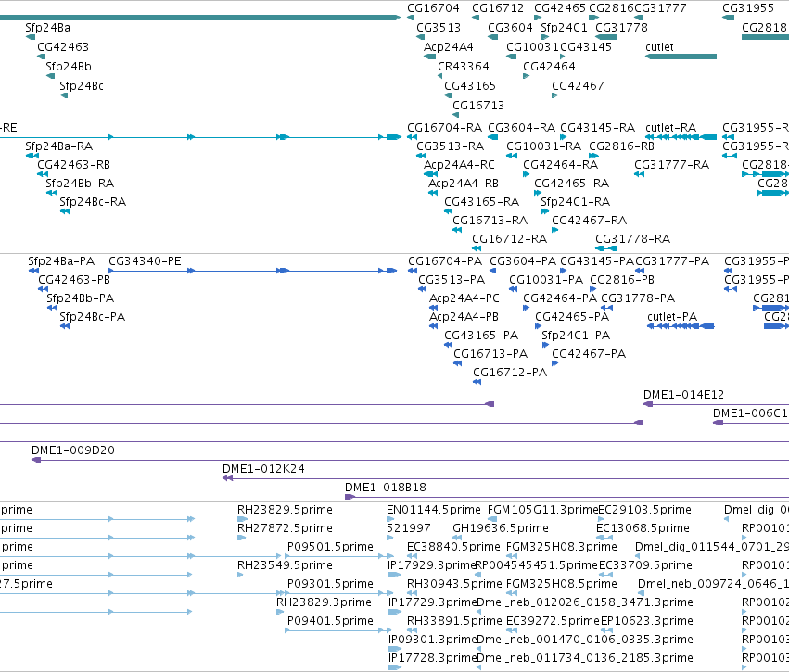Click BAC clone DME1-018B18
Image resolution: width=789 pixels, height=672 pixels.
386,488
